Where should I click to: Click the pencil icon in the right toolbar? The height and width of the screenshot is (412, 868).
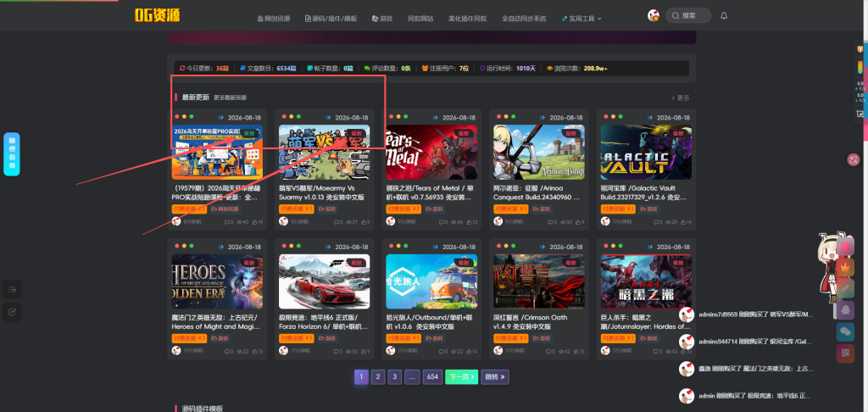pyautogui.click(x=845, y=288)
